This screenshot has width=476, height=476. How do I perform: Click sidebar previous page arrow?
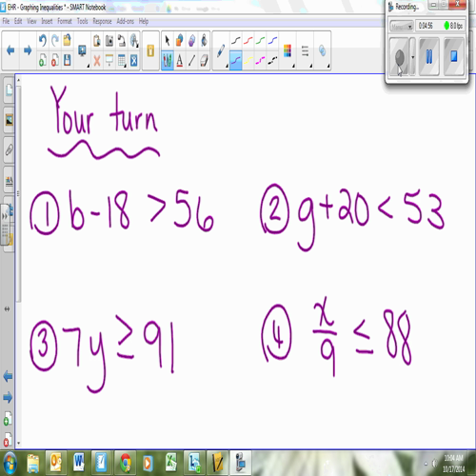8,376
